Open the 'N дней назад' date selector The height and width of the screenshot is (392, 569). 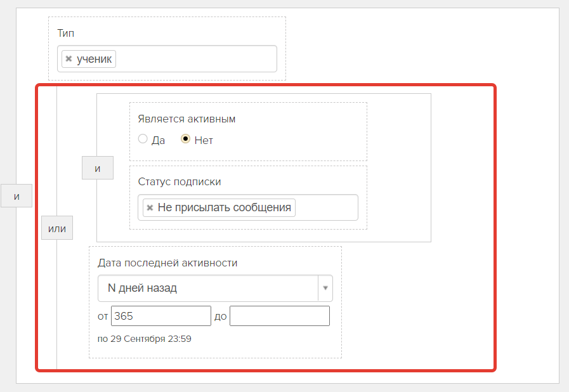[208, 288]
